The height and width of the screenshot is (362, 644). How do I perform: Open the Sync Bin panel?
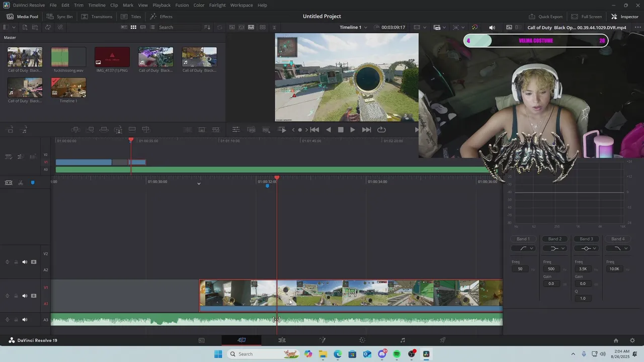(x=59, y=17)
